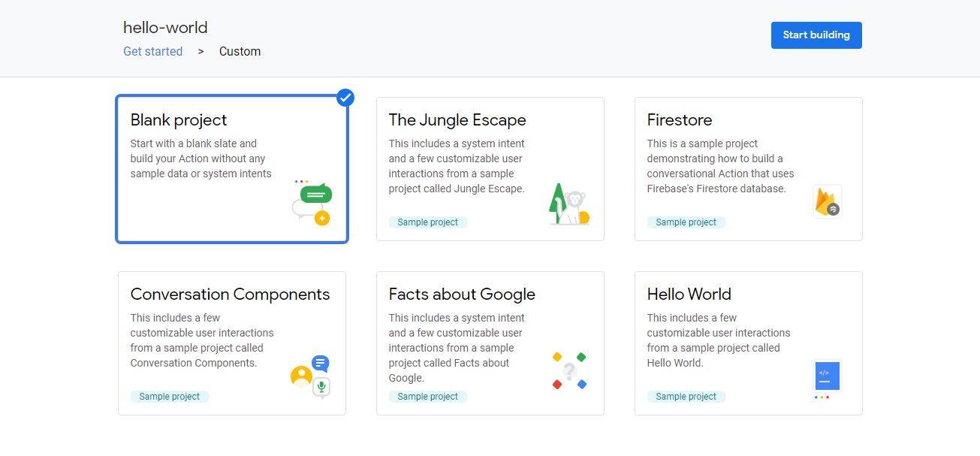980x456 pixels.
Task: Click Sample project tag on Jungle Escape card
Action: (x=428, y=222)
